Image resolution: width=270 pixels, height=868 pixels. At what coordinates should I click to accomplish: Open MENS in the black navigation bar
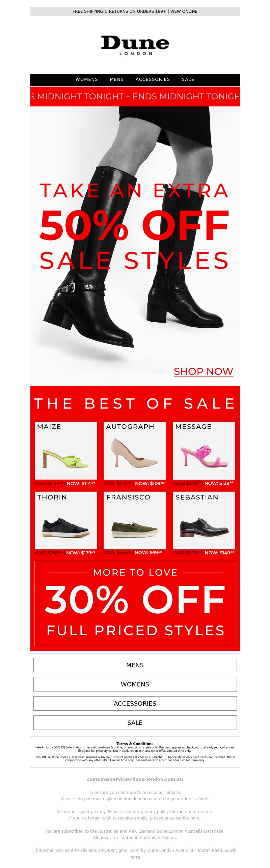point(117,79)
